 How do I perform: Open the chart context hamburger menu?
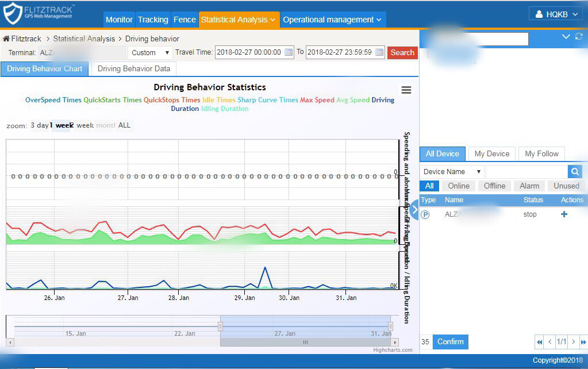click(x=406, y=90)
